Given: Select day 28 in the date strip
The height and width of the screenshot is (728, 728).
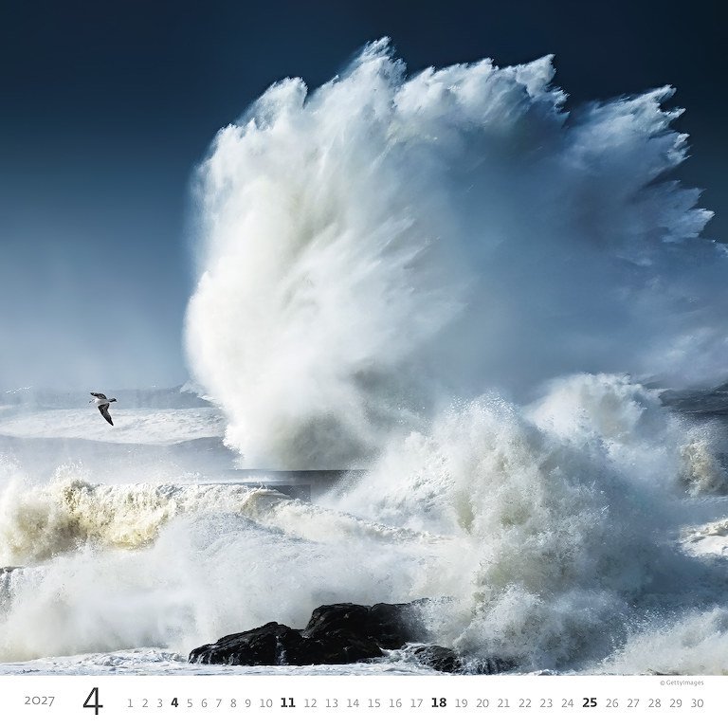Looking at the screenshot, I should click(655, 703).
